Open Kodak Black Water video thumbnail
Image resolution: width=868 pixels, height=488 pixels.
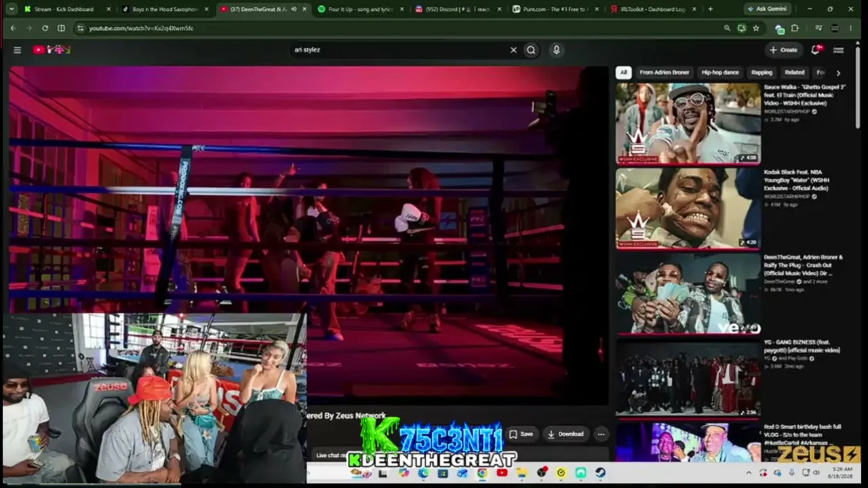point(688,208)
